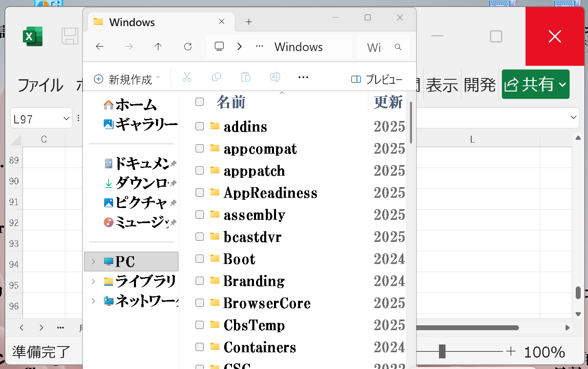The width and height of the screenshot is (588, 369).
Task: Click the Explorer search box
Action: coord(383,47)
